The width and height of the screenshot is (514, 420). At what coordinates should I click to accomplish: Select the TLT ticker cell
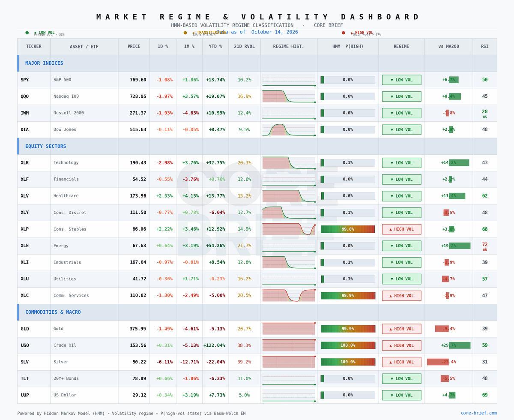click(34, 379)
